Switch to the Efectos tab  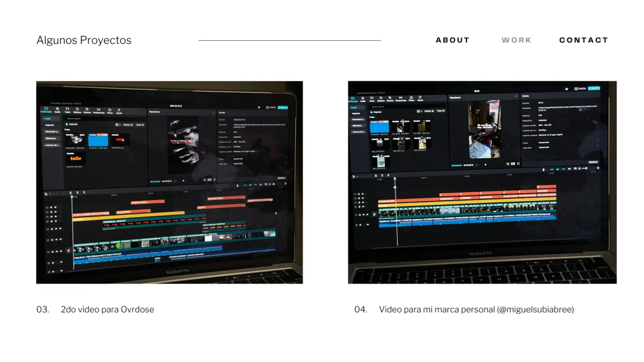[86, 110]
